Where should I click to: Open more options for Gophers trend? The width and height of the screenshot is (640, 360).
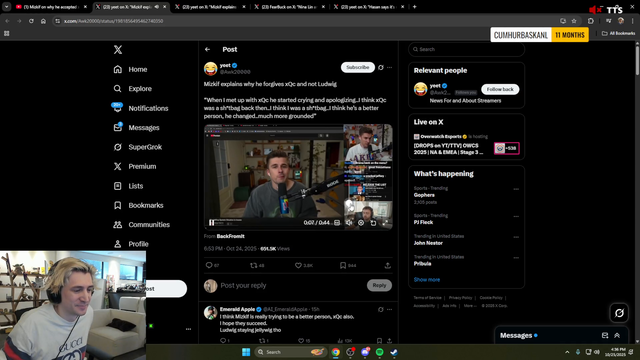click(516, 189)
